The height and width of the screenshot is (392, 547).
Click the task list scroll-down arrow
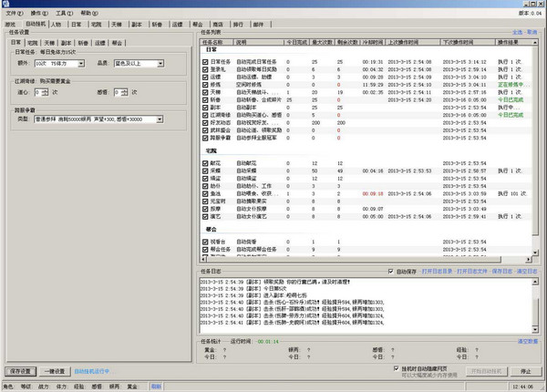pos(535,253)
